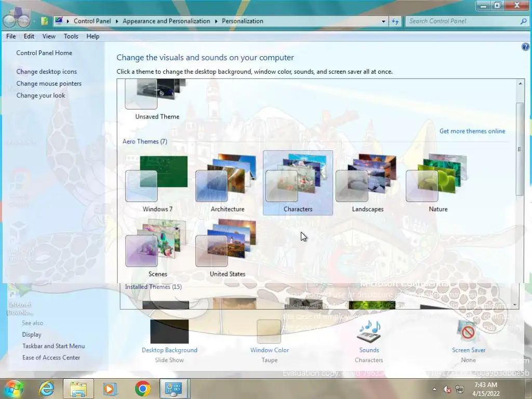Click Appearance and Personalization breadcrumb
532x399 pixels.
(x=166, y=21)
